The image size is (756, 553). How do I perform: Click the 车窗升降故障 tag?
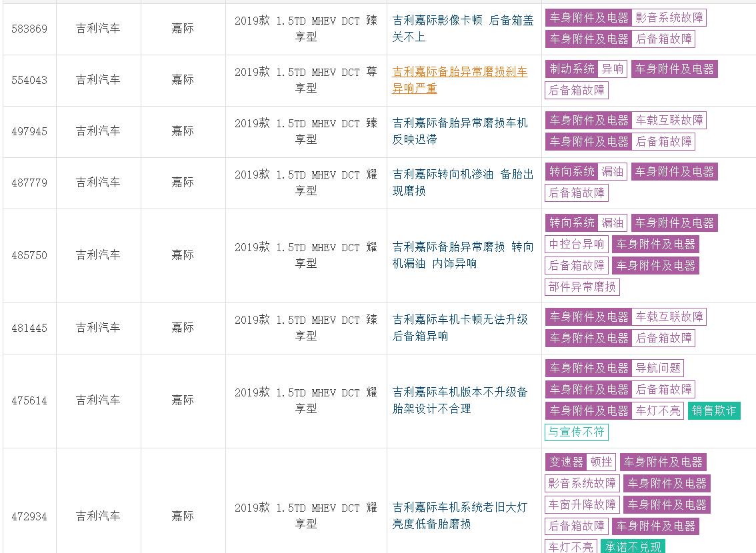[x=583, y=504]
